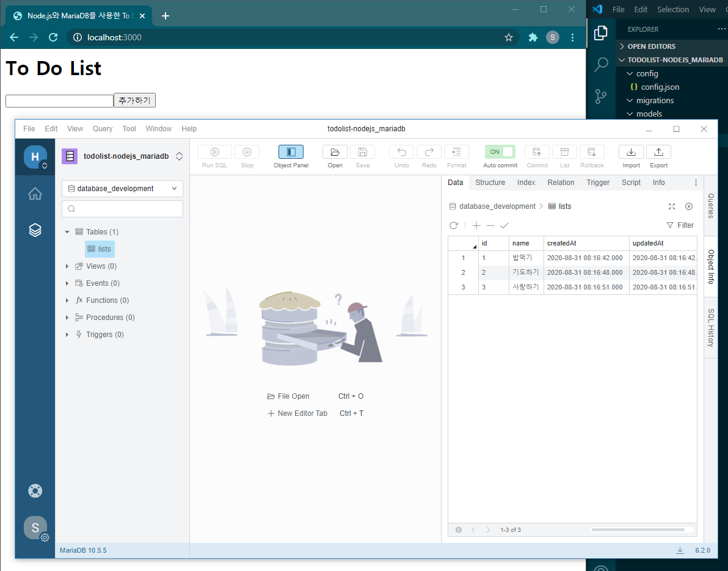Viewport: 728px width, 571px height.
Task: Open the Filter panel for table data
Action: tap(680, 225)
